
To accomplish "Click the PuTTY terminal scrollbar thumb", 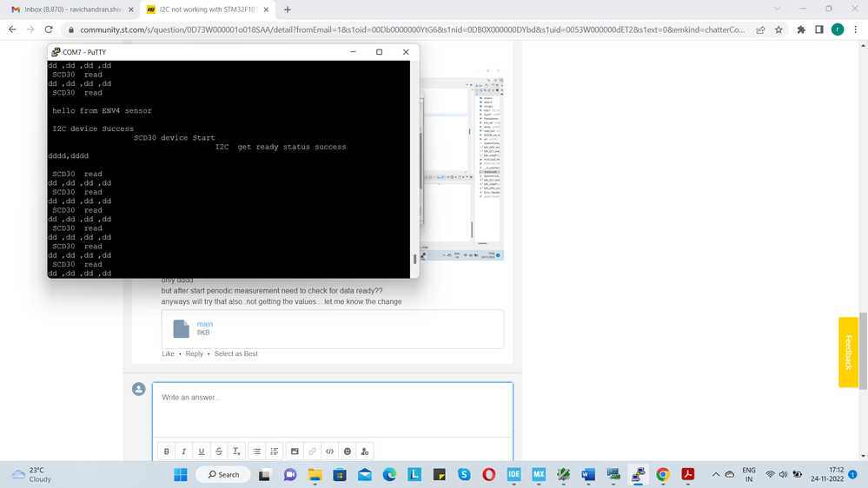I will pyautogui.click(x=414, y=259).
